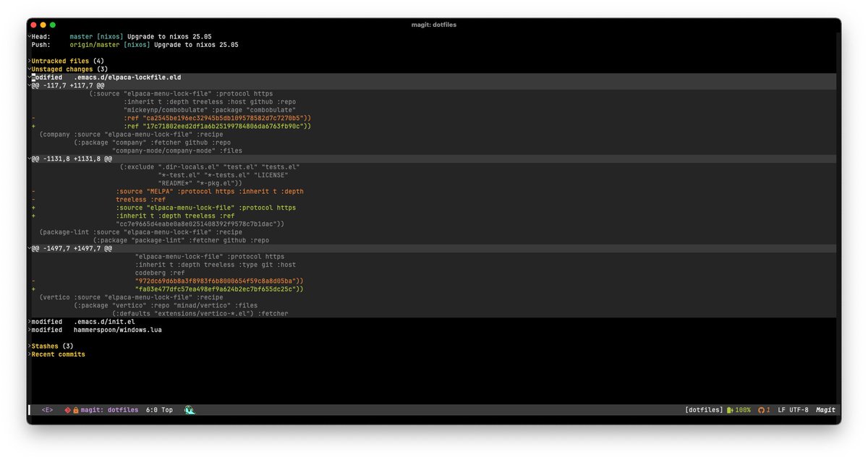The width and height of the screenshot is (868, 460).
Task: Click the LF line-ending indicator
Action: [781, 410]
